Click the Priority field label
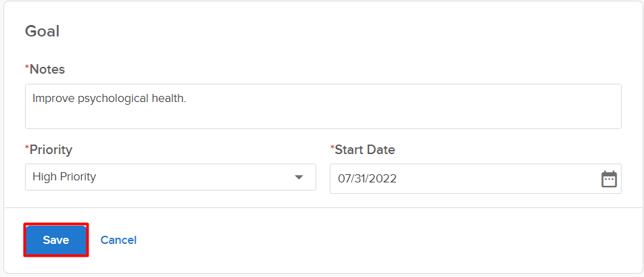 click(x=51, y=149)
